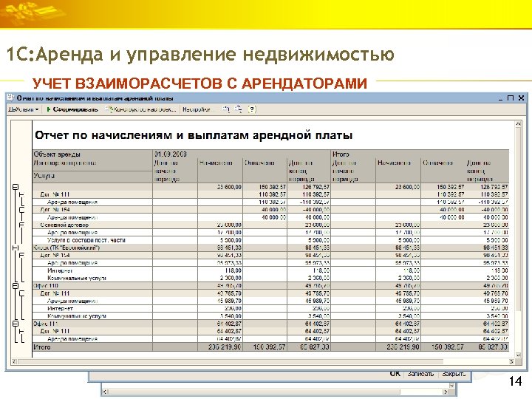
Task: Collapse the Офис 110 group
Action: coord(16,286)
